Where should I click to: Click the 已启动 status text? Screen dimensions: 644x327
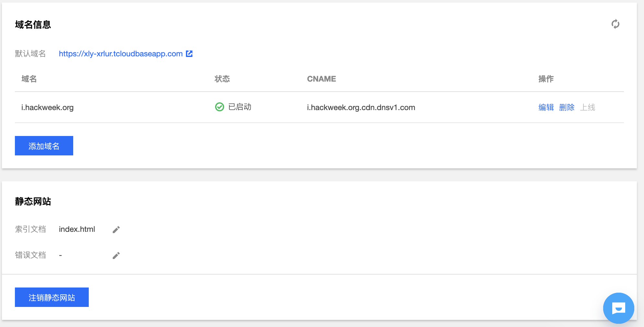tap(240, 107)
